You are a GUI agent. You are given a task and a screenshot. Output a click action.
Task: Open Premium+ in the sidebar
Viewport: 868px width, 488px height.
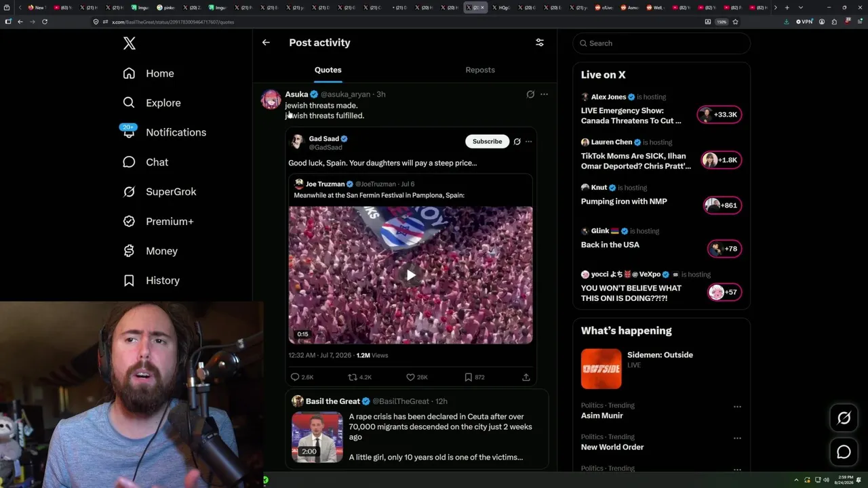pos(158,222)
